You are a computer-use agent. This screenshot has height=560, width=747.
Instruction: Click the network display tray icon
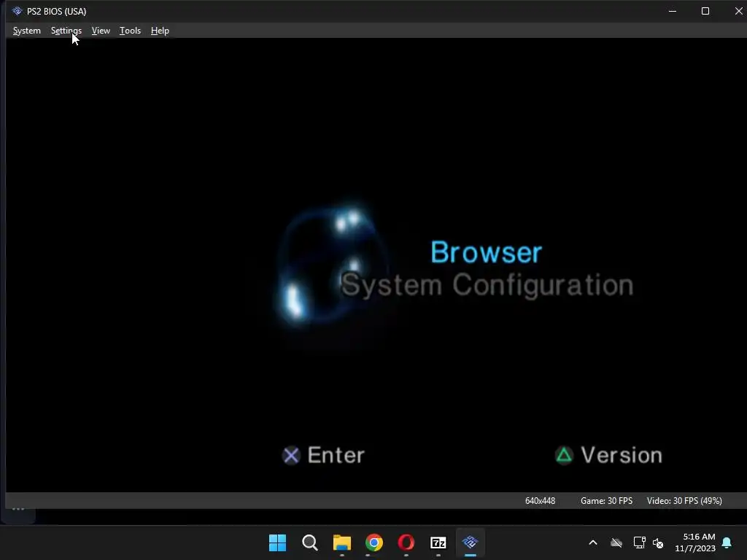click(639, 542)
